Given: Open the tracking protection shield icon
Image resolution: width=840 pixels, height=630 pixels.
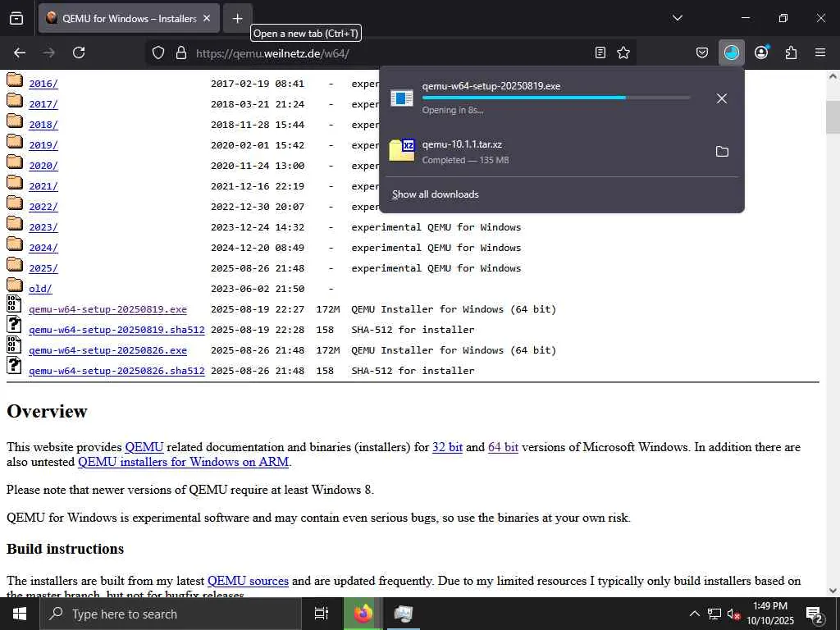Looking at the screenshot, I should click(158, 53).
